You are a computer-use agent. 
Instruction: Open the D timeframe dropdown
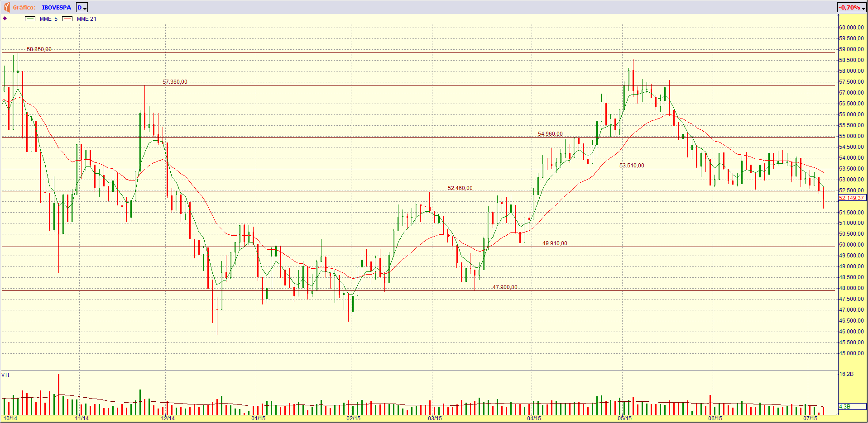pyautogui.click(x=82, y=8)
